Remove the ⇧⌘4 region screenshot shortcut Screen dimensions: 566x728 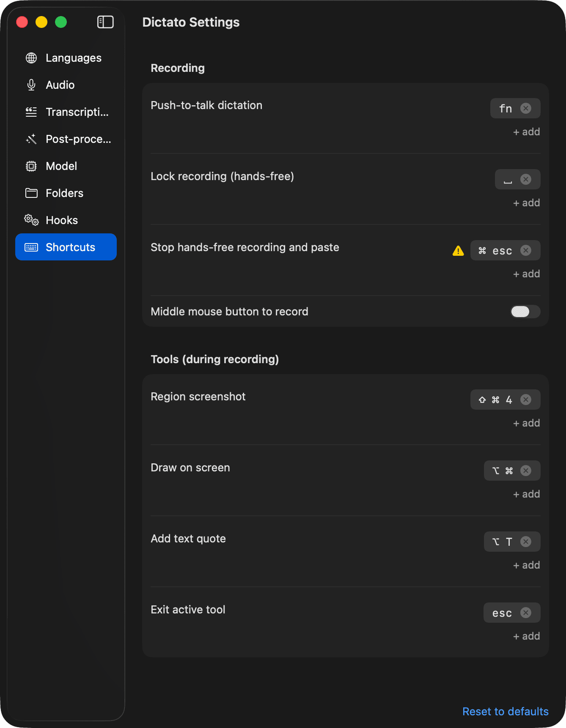(526, 400)
